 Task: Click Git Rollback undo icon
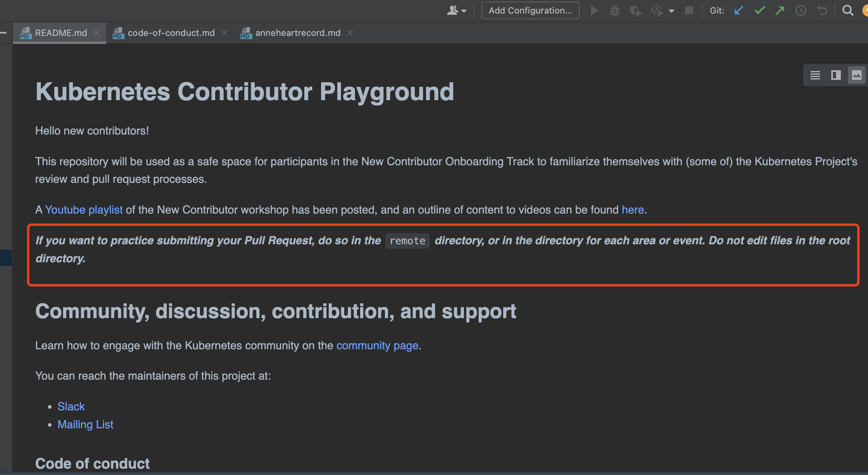pyautogui.click(x=822, y=10)
